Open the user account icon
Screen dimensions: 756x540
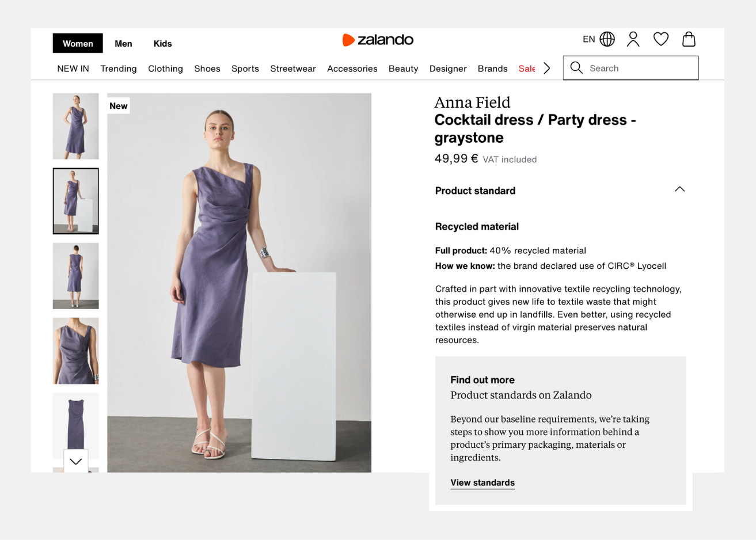(633, 39)
